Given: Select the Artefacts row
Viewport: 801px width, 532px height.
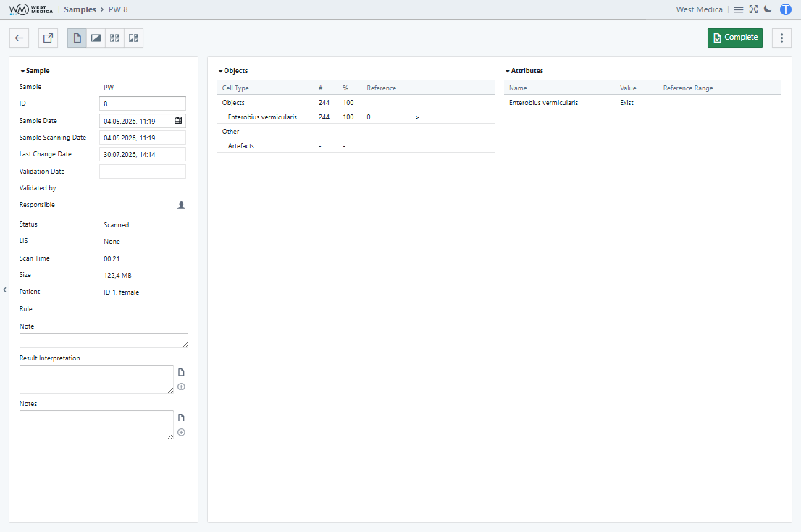Looking at the screenshot, I should (356, 146).
